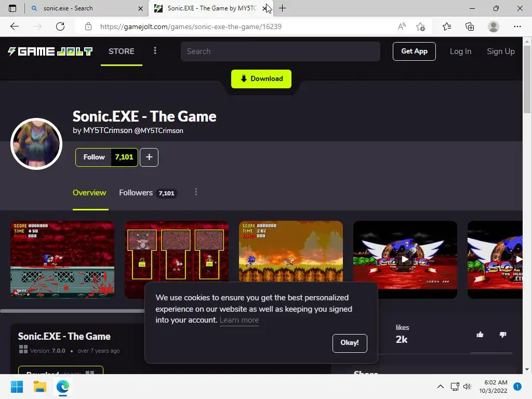Open the more options dots beside Followers
The image size is (532, 399).
click(196, 192)
